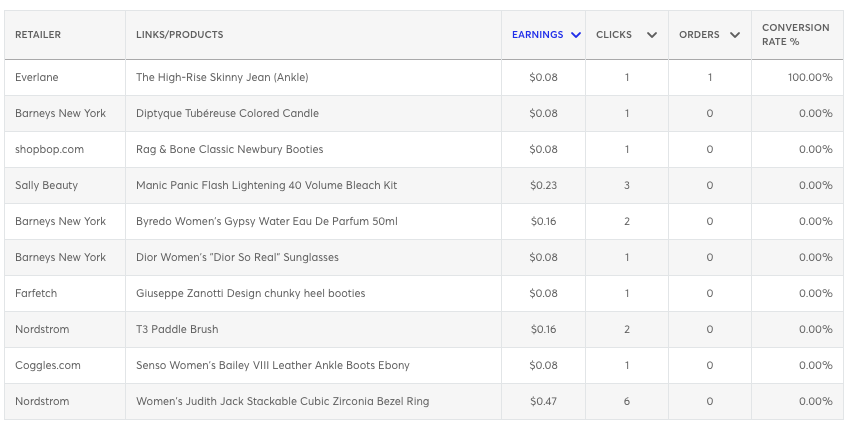The image size is (849, 428).
Task: Click the Coggles.com retailer name
Action: coord(47,365)
